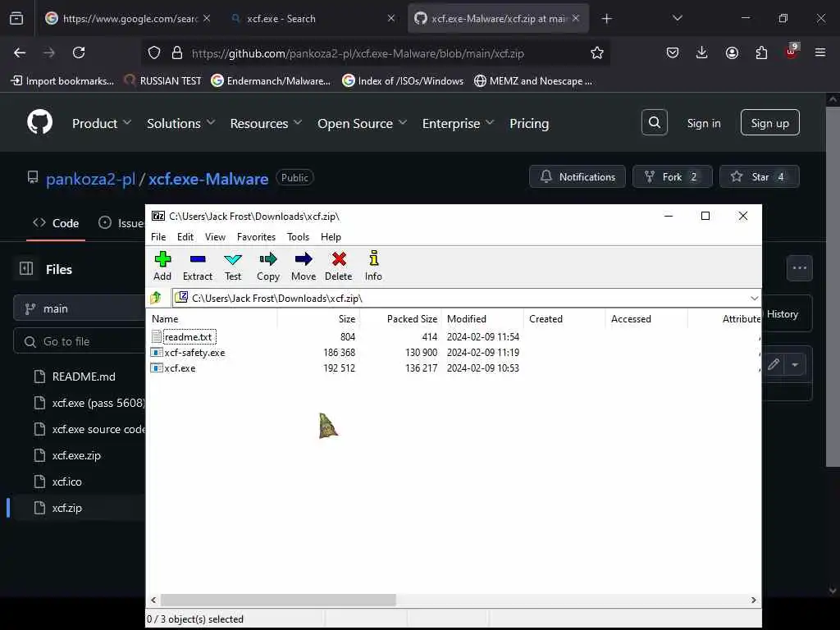
Task: Open the main branch selector
Action: (x=80, y=308)
